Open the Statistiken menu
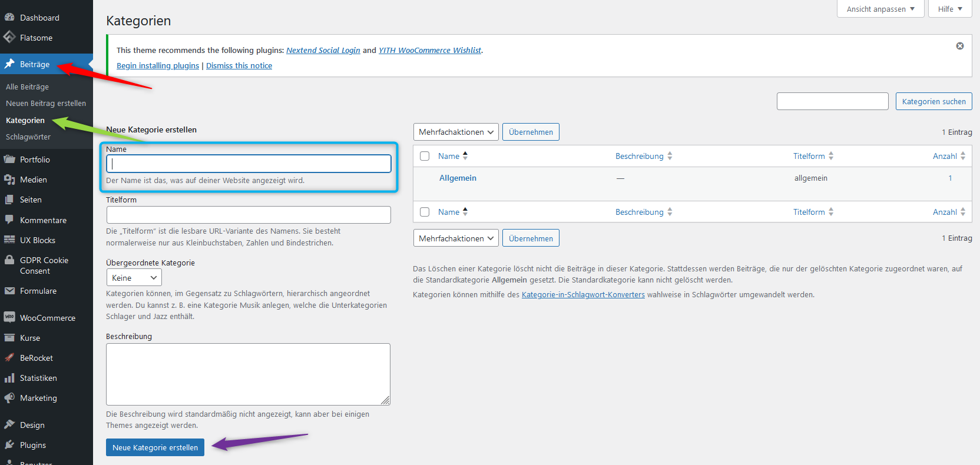980x465 pixels. (x=47, y=378)
